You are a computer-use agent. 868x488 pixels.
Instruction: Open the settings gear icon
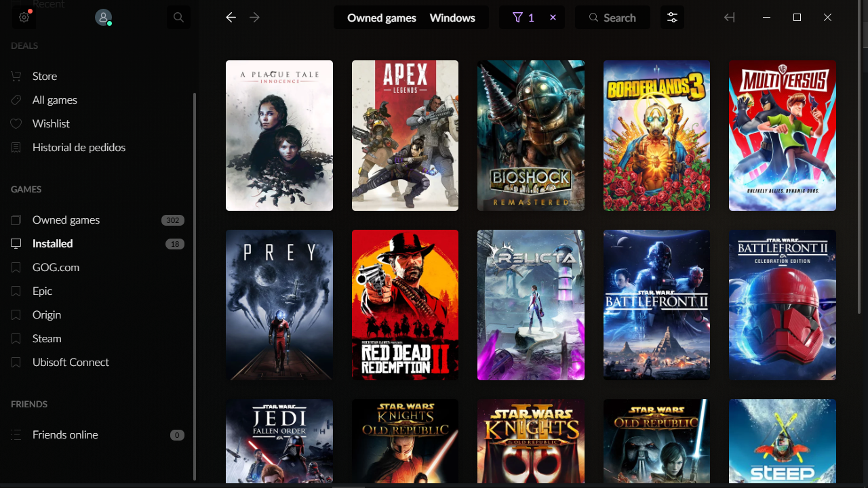click(24, 18)
